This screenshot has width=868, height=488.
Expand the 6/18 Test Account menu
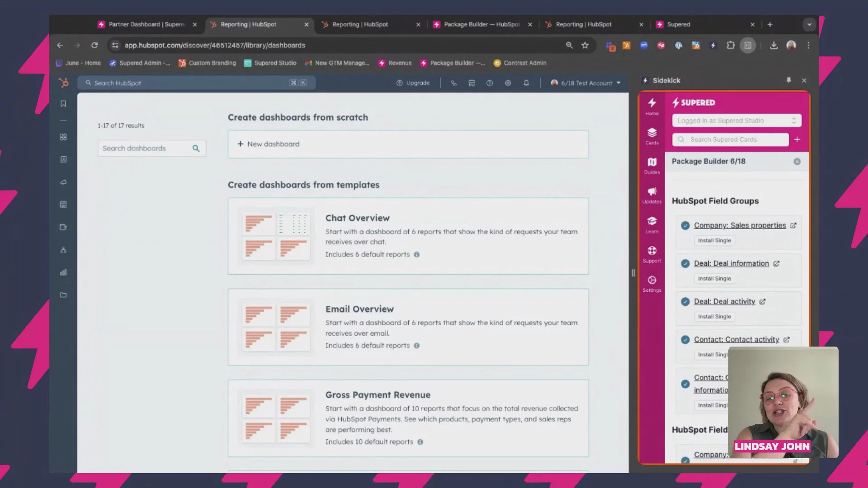pos(586,83)
